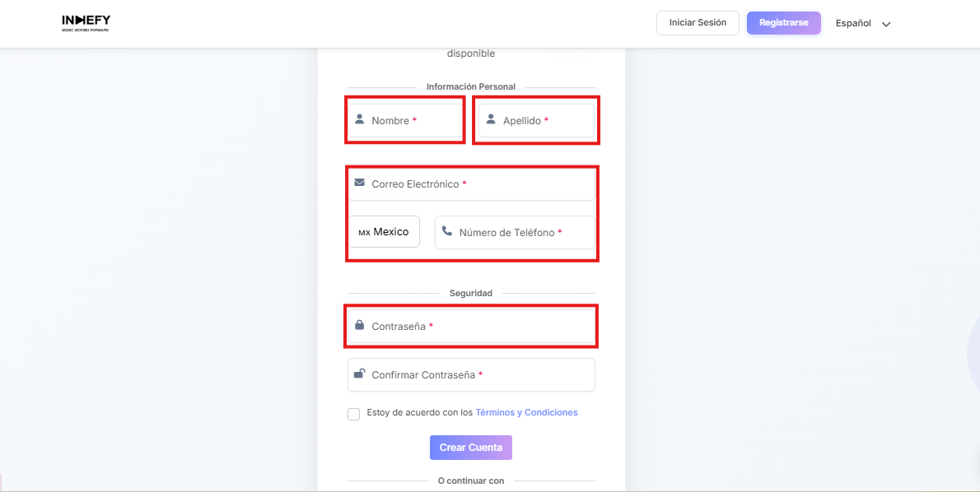Check the terms and conditions agreement checkbox
Viewport: 980px width, 492px height.
[x=353, y=414]
